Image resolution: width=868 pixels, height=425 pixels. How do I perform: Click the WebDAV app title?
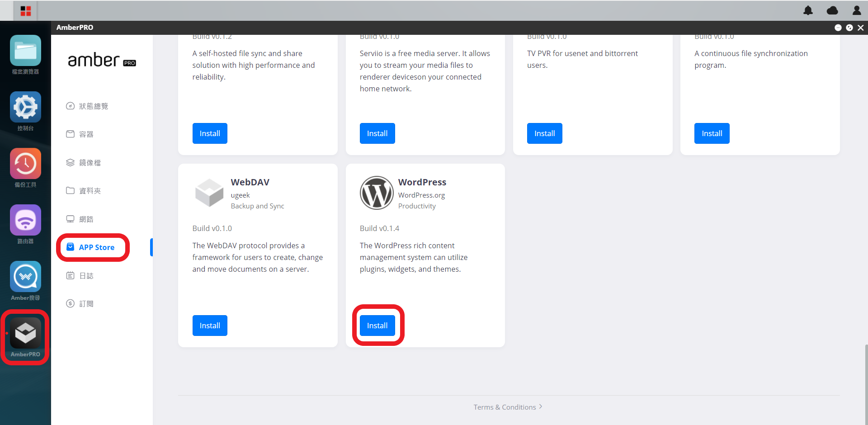point(250,182)
